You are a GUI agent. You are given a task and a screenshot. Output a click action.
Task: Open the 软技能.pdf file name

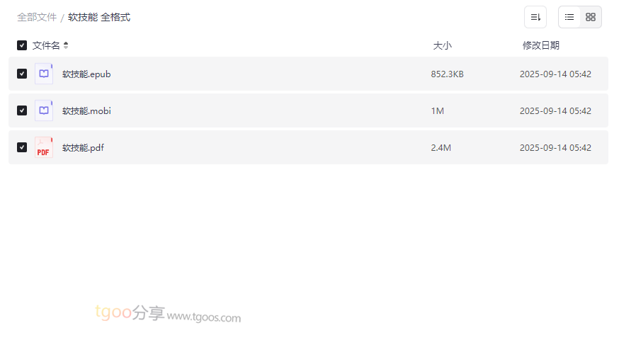[83, 147]
